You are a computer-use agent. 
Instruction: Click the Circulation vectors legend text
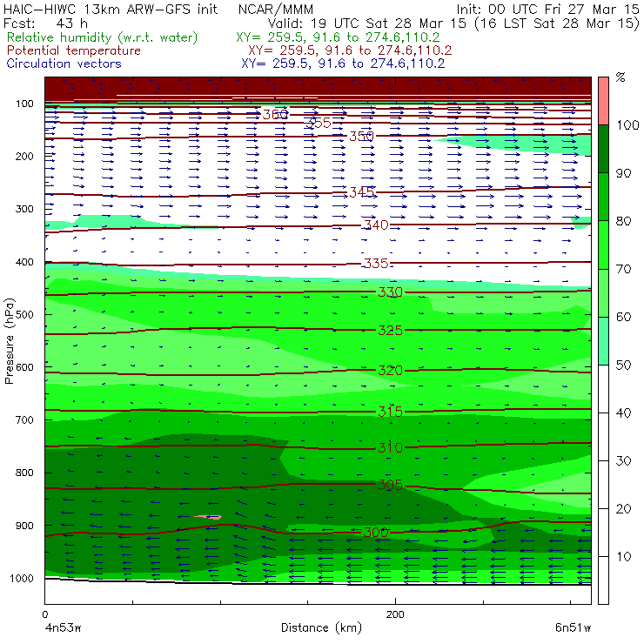click(x=64, y=64)
